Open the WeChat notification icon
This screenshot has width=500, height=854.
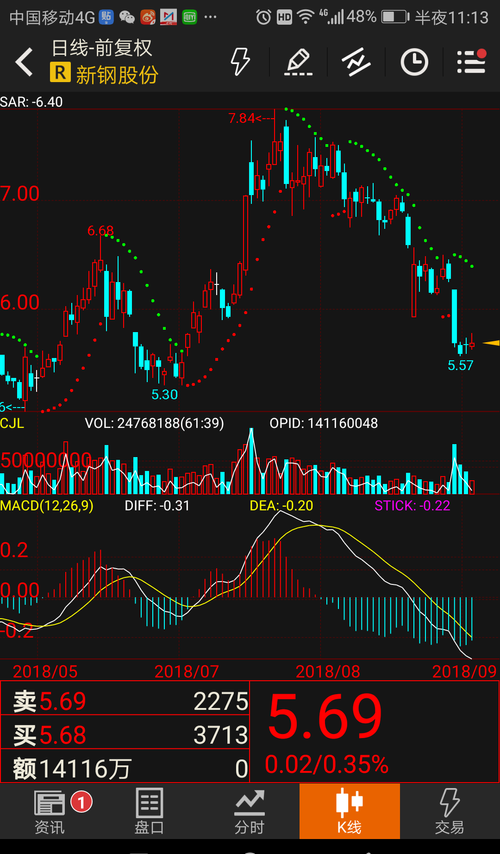pos(127,17)
